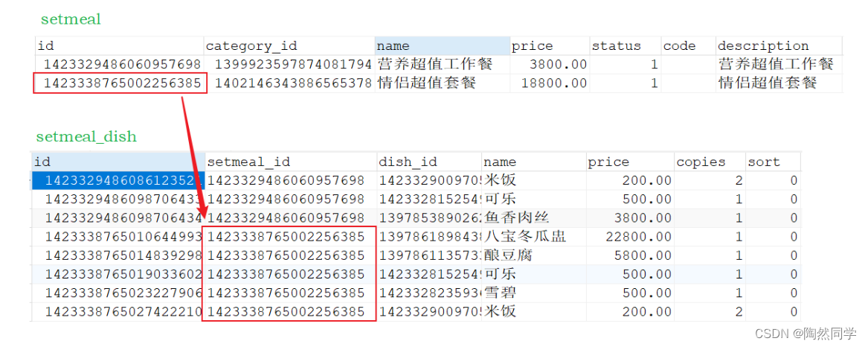Screen dimensions: 868x347
Task: Click copies cell in the 雪碧 row
Action: (710, 293)
